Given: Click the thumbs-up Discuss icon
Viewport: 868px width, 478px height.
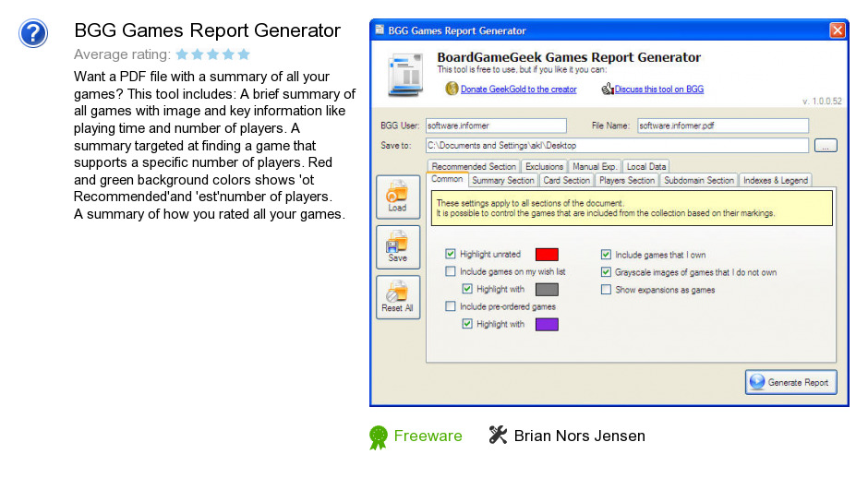Looking at the screenshot, I should tap(608, 89).
